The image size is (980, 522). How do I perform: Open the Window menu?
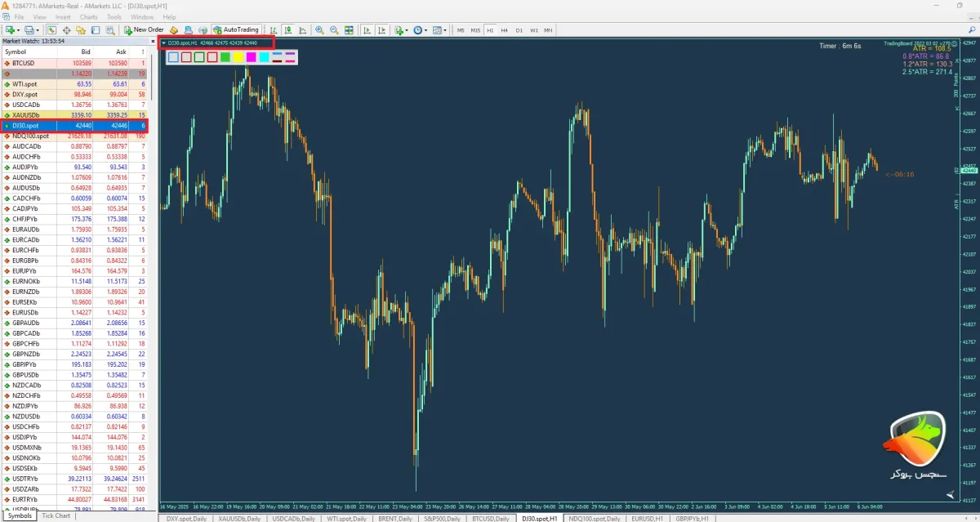tap(142, 16)
